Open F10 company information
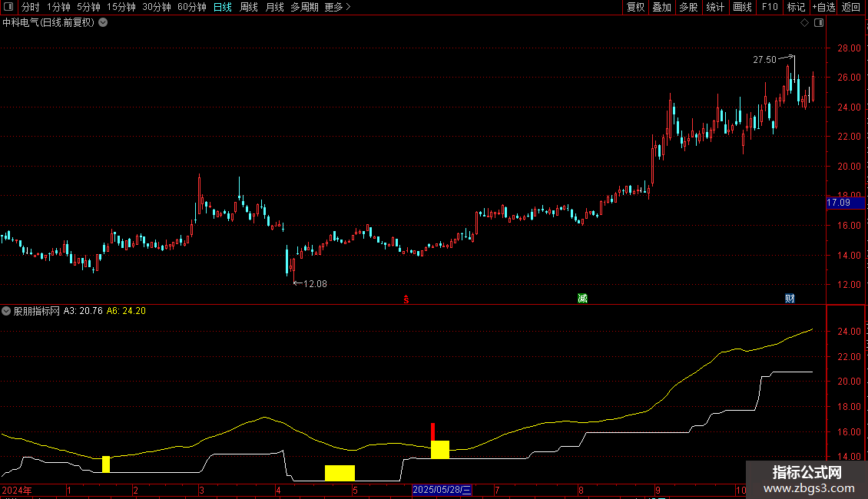868x499 pixels. pyautogui.click(x=770, y=7)
